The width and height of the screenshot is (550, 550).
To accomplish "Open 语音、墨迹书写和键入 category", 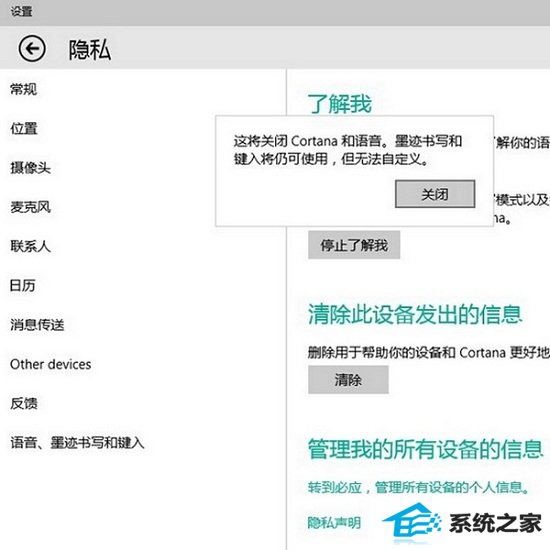I will (77, 443).
